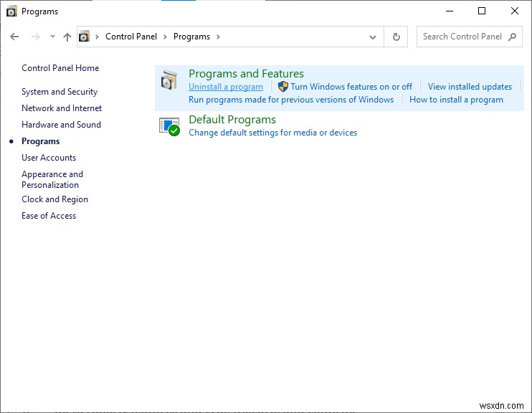
Task: Open the Default Programs heading
Action: pos(232,120)
